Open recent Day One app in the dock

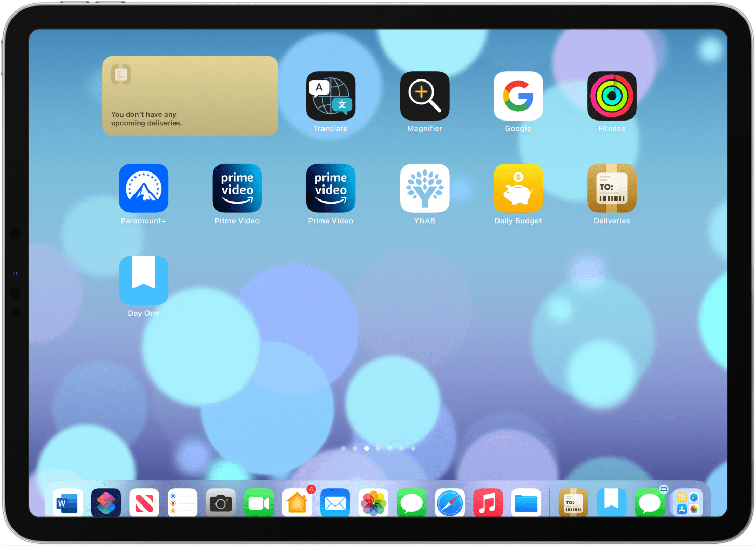coord(611,503)
